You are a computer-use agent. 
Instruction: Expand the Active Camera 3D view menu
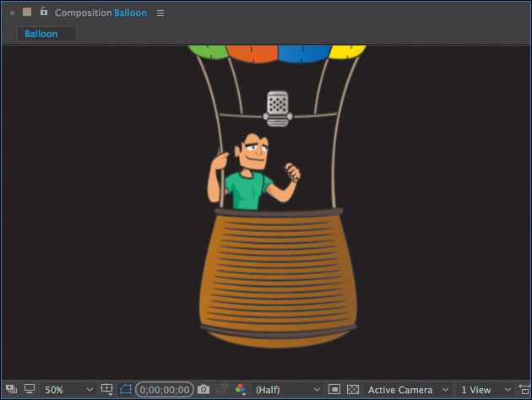pyautogui.click(x=408, y=390)
